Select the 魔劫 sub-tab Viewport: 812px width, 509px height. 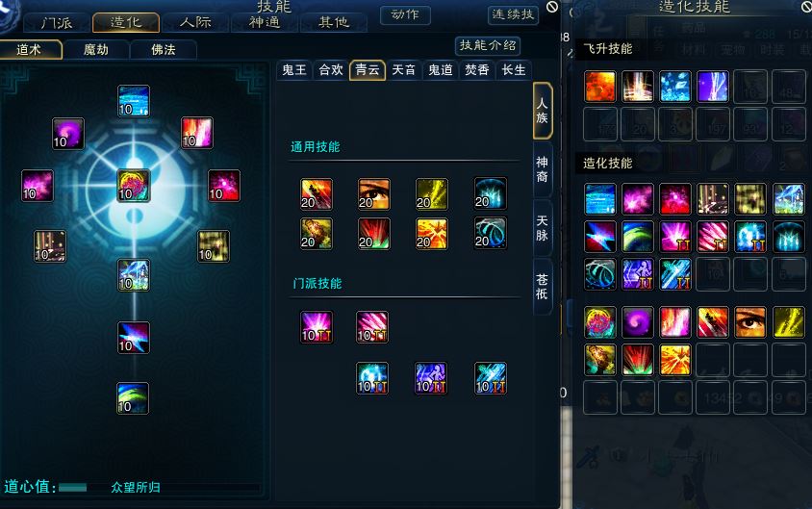[x=96, y=50]
